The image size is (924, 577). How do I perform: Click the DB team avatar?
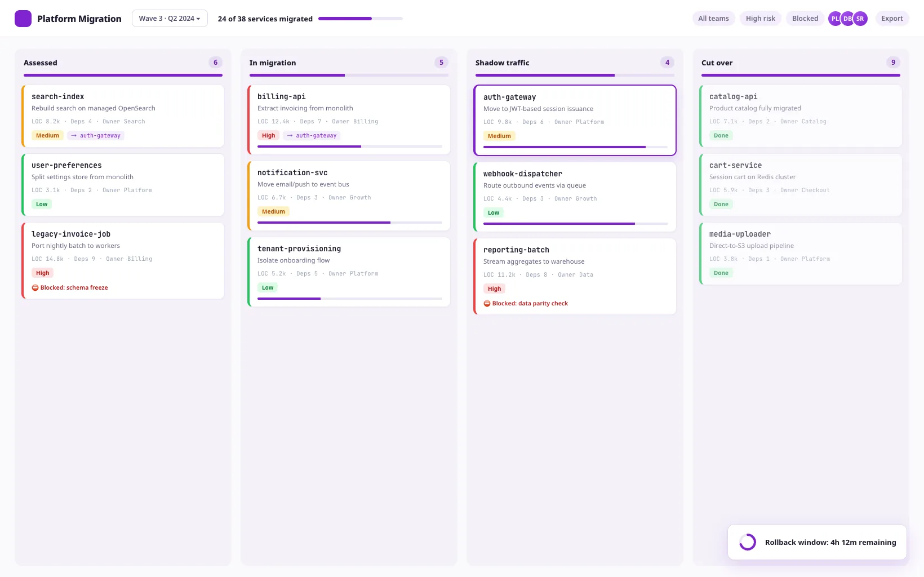click(x=847, y=19)
